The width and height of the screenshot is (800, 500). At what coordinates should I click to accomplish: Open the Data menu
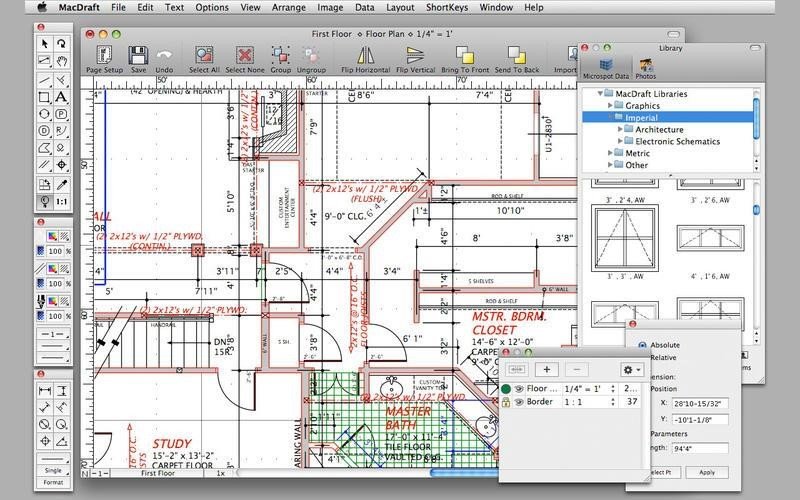pyautogui.click(x=364, y=7)
